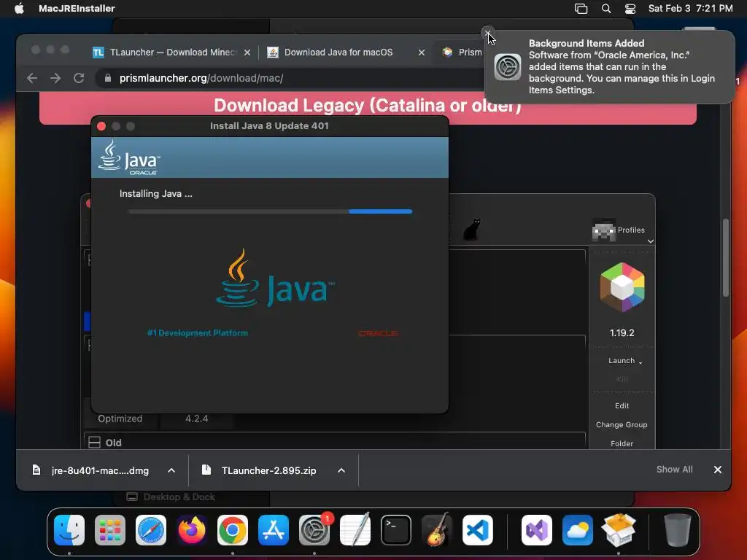747x560 pixels.
Task: Open the Profiles dropdown
Action: pyautogui.click(x=622, y=231)
